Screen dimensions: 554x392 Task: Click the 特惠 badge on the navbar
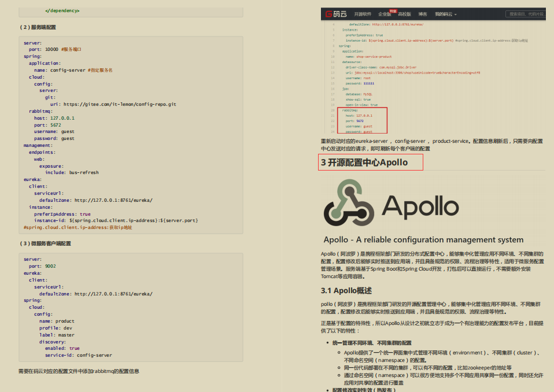(x=393, y=12)
